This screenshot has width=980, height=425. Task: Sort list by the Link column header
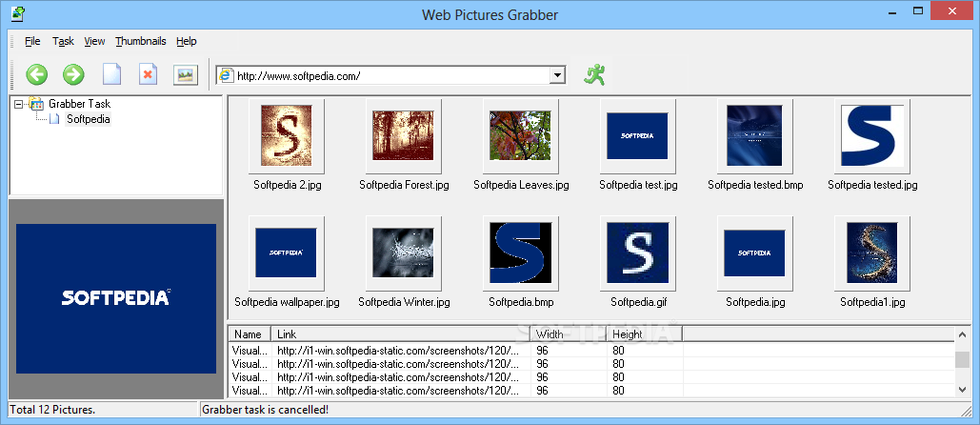[x=401, y=334]
